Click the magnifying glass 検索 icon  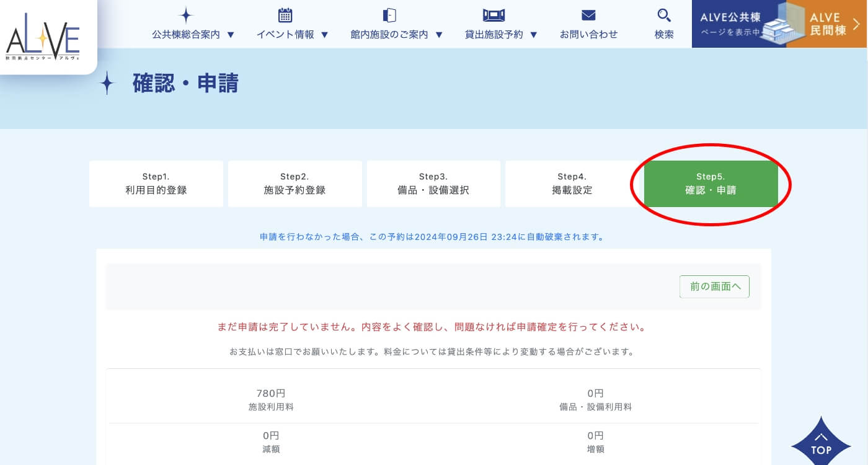point(664,15)
